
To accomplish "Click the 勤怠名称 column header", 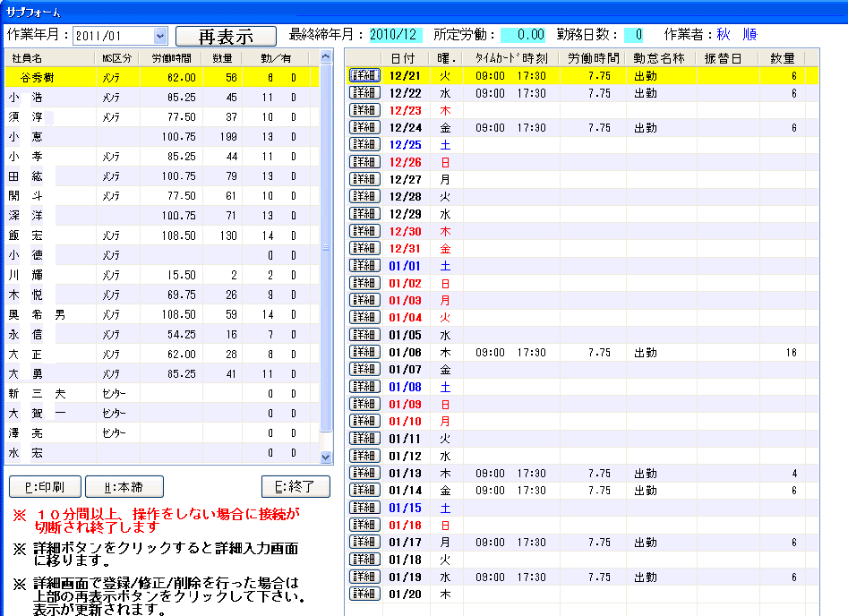I will (660, 58).
